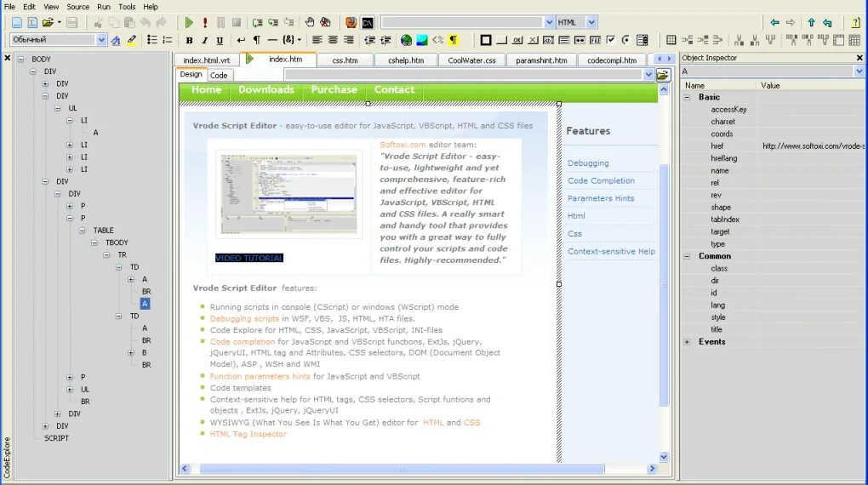Open Object Inspector element dropdown
868x485 pixels.
pyautogui.click(x=859, y=71)
